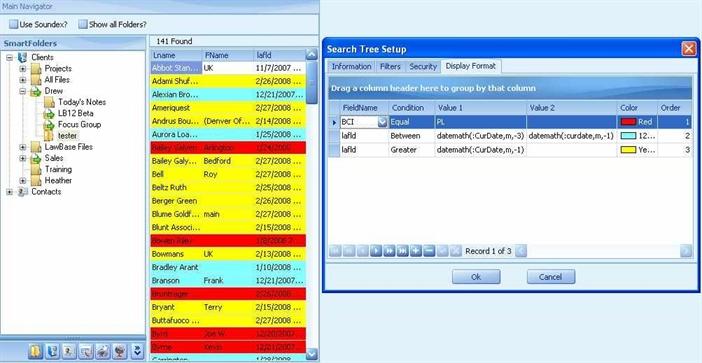Click row indicator arrow beside BCI row

334,122
